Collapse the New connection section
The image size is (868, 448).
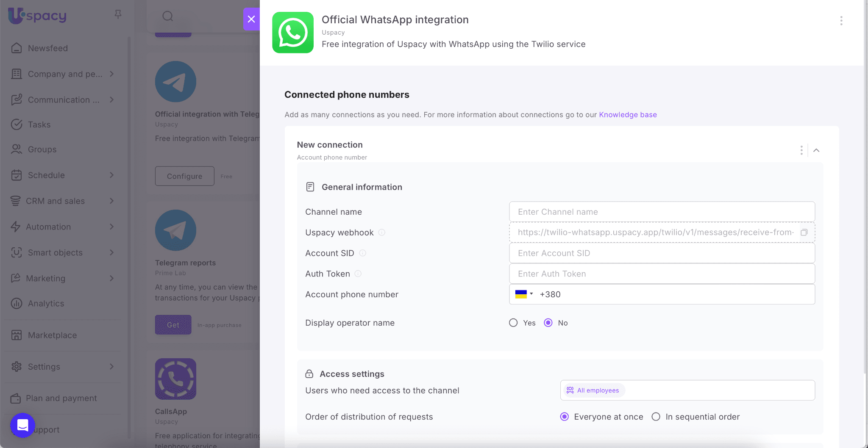[816, 150]
